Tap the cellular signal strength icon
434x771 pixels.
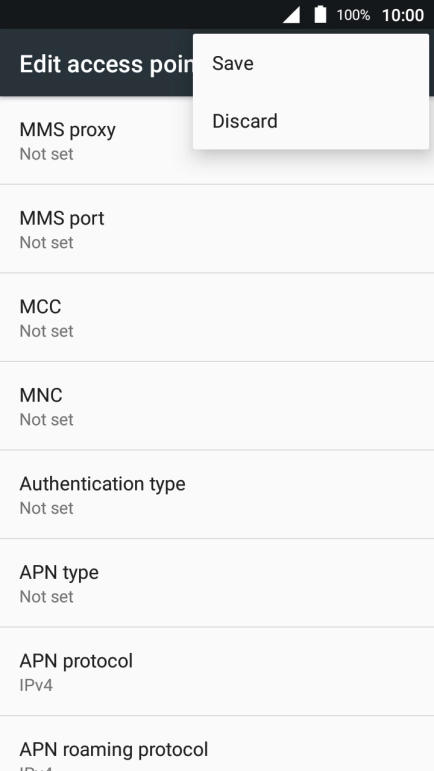pyautogui.click(x=291, y=15)
